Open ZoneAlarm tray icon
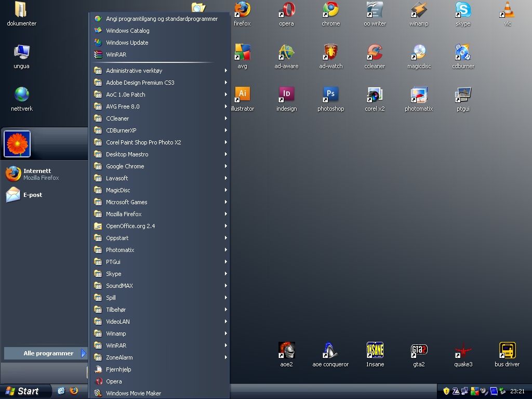532x399 pixels. [456, 391]
